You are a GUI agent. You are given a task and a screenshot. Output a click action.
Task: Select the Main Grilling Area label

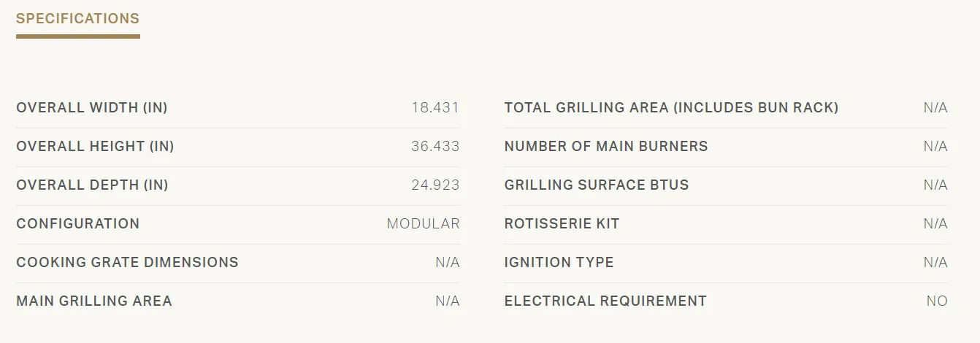94,301
